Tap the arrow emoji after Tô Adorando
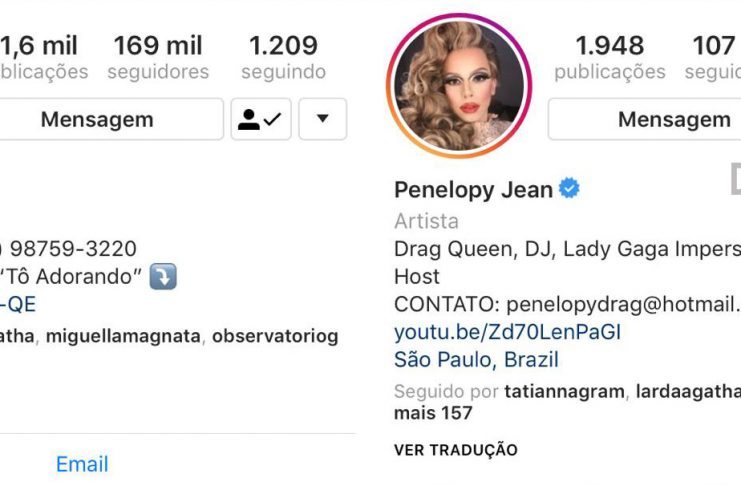This screenshot has height=486, width=741. (163, 277)
